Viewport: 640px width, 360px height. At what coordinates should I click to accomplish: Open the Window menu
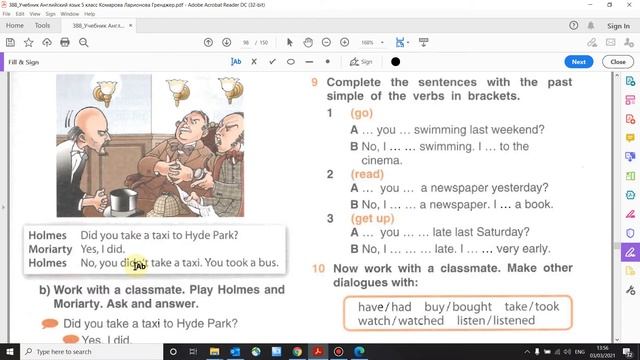tap(69, 14)
